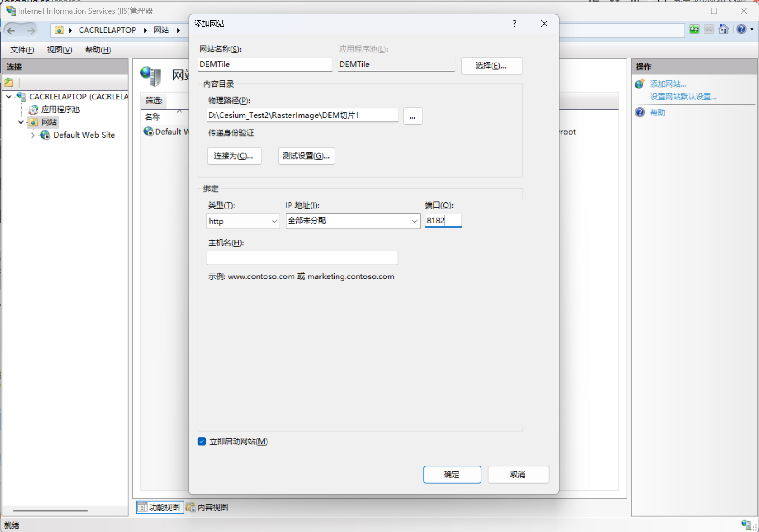Viewport: 759px width, 532px height.
Task: Click 网站 in the address breadcrumb
Action: coord(161,30)
